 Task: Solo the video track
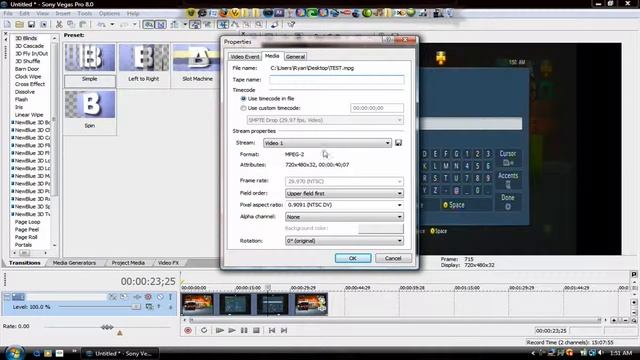(x=170, y=297)
